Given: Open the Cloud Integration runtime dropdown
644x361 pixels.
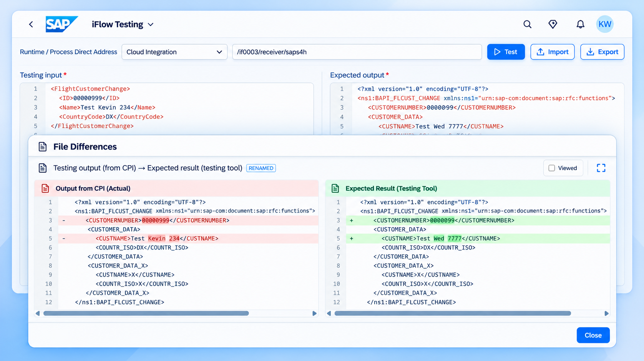Looking at the screenshot, I should point(174,52).
